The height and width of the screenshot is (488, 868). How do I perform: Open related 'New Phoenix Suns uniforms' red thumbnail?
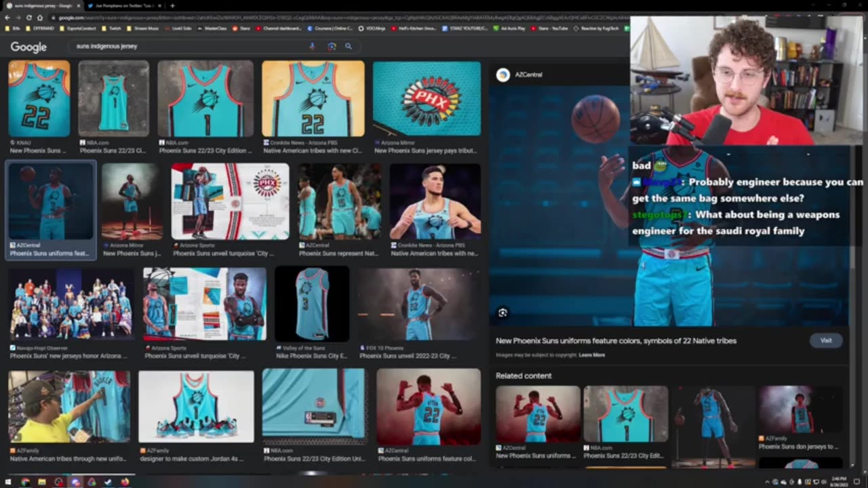point(538,413)
